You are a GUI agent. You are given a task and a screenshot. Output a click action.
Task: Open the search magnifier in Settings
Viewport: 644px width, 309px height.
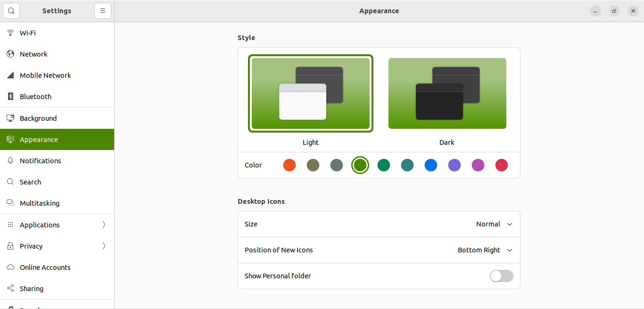pos(11,10)
